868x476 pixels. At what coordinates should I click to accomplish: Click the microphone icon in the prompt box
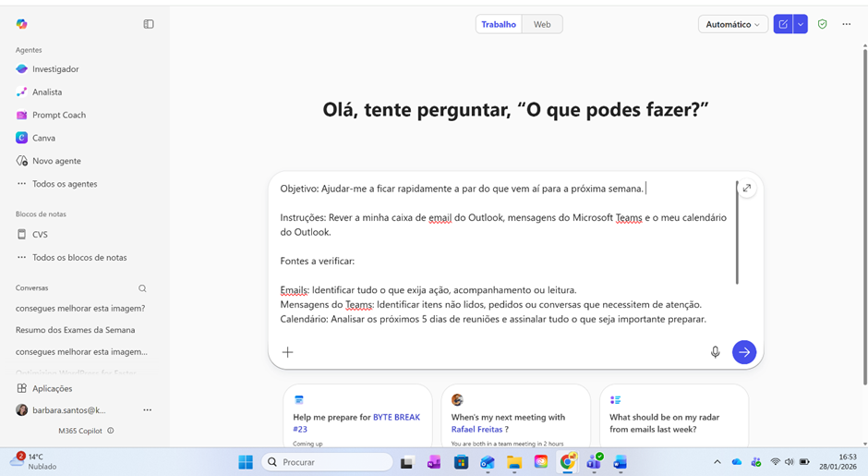715,352
